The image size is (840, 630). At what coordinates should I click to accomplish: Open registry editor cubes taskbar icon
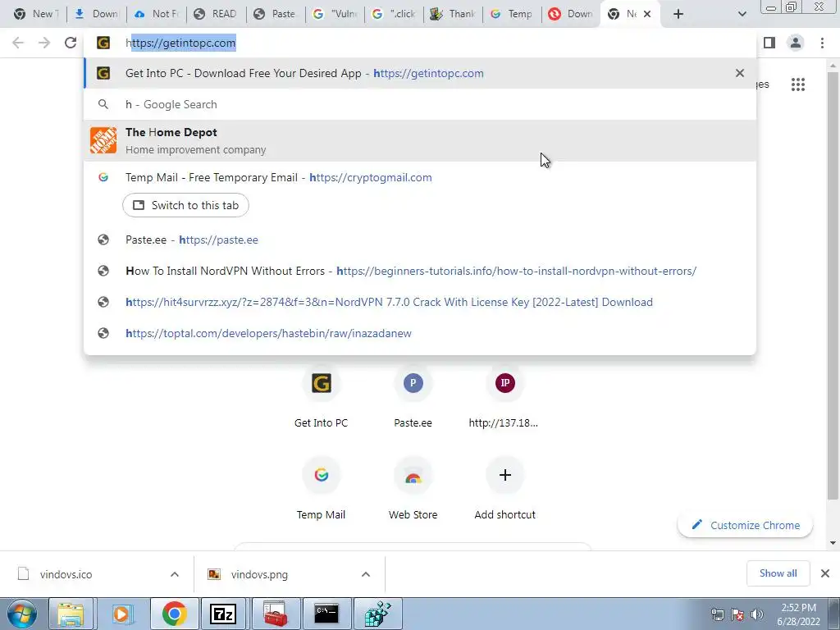(x=377, y=614)
